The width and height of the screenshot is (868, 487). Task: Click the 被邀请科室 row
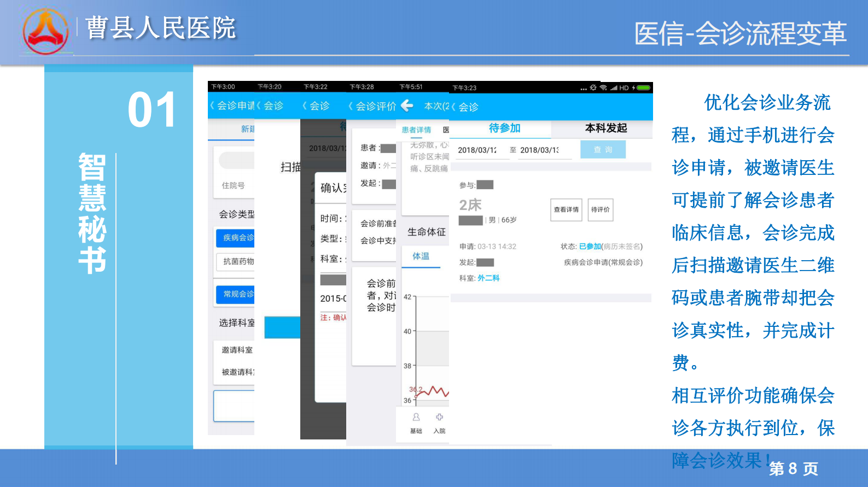234,372
